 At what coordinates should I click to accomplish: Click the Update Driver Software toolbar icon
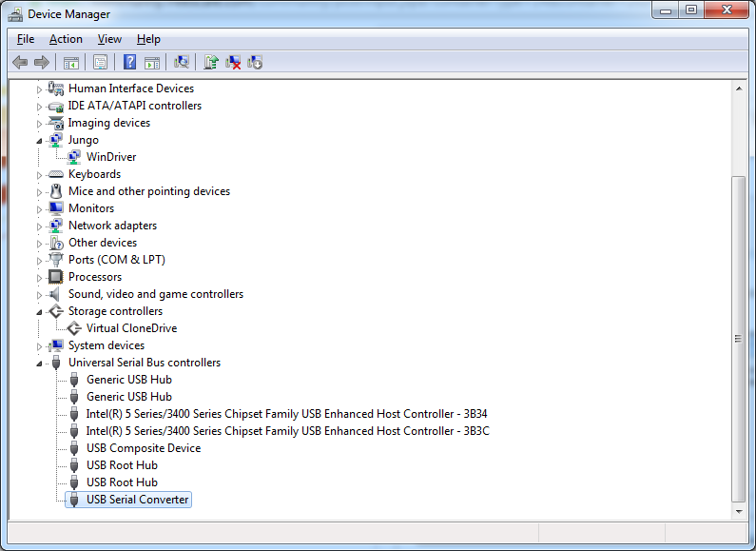coord(211,62)
